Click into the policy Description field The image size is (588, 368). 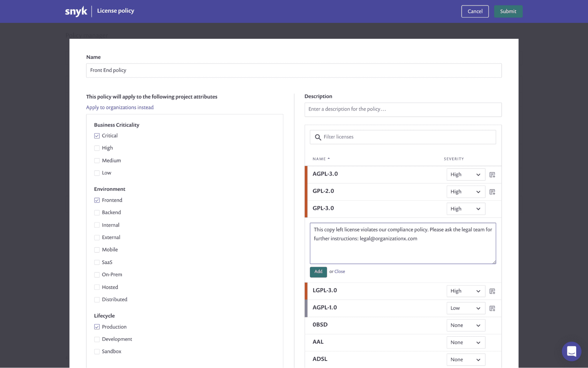coord(403,109)
